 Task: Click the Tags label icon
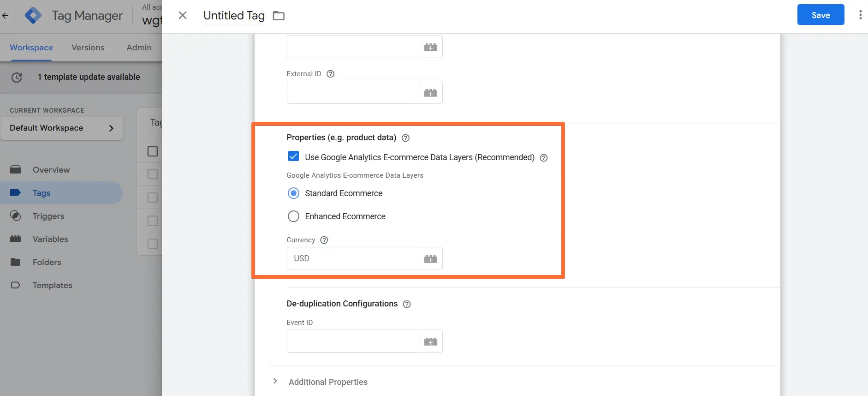[15, 192]
